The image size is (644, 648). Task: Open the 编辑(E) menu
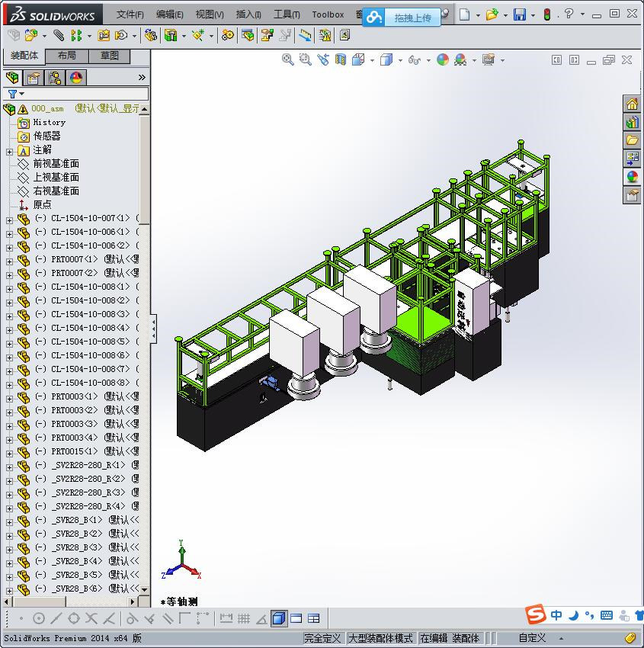pyautogui.click(x=169, y=14)
